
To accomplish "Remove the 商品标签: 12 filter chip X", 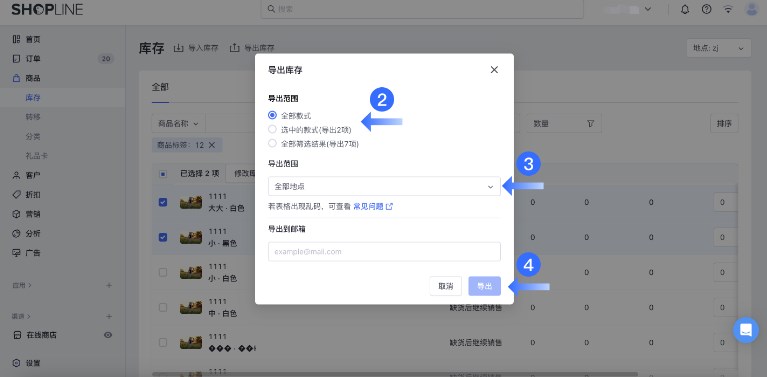I will click(x=212, y=145).
